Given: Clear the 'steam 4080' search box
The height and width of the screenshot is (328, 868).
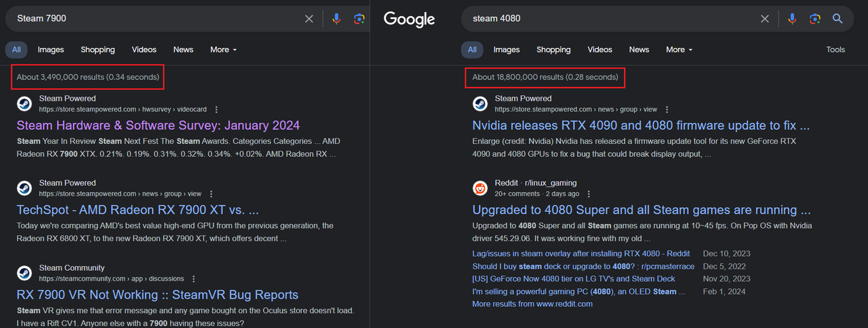Looking at the screenshot, I should [x=765, y=19].
